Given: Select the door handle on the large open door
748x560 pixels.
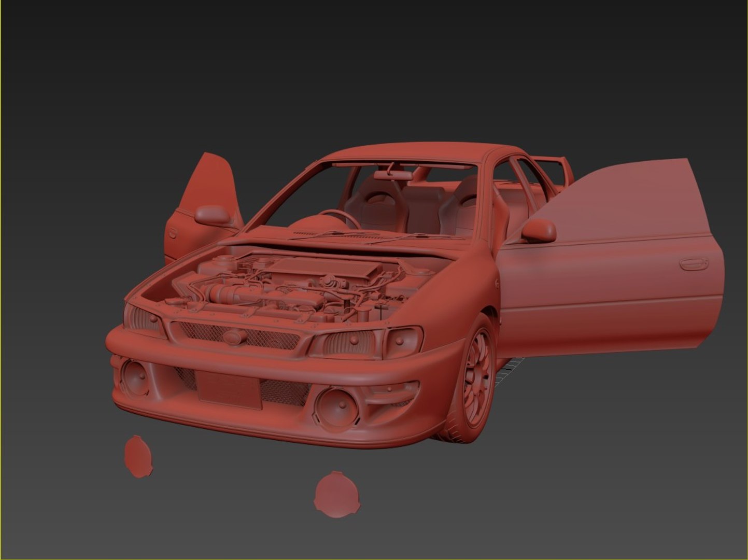Looking at the screenshot, I should (x=694, y=264).
